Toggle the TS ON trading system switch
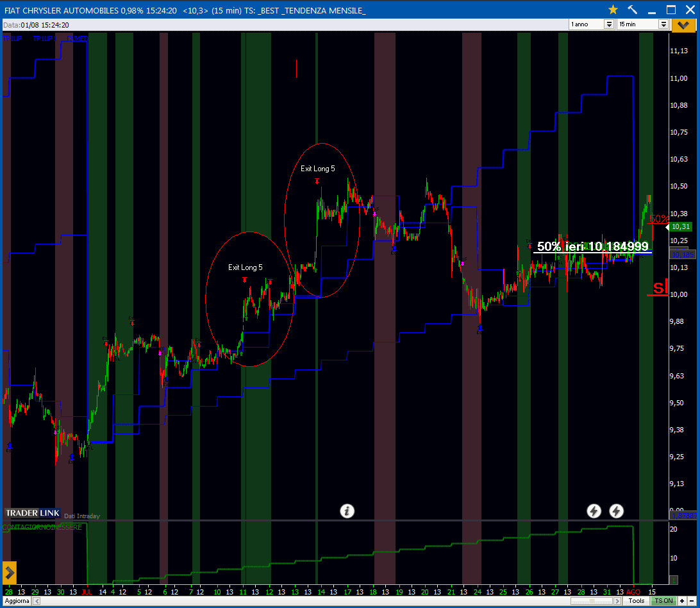 (663, 601)
